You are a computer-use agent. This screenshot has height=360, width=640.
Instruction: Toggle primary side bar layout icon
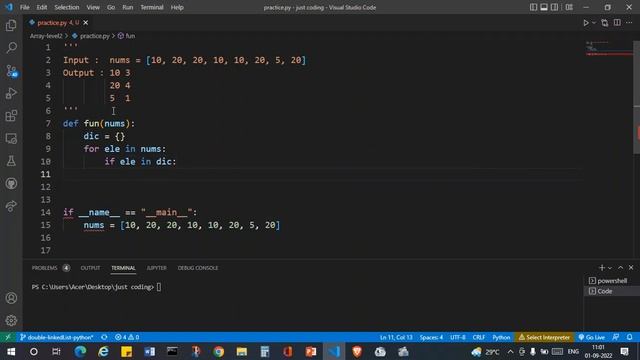tap(533, 7)
